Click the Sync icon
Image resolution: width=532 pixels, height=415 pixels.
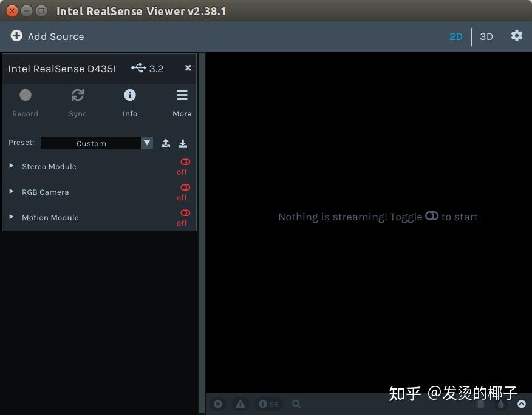tap(78, 95)
